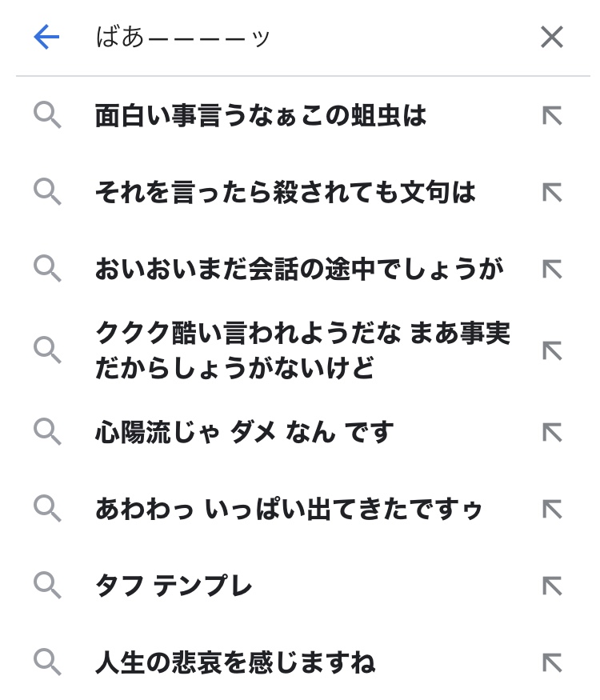
Task: Click magnifier icon beside タフ テンプレ
Action: pyautogui.click(x=47, y=586)
